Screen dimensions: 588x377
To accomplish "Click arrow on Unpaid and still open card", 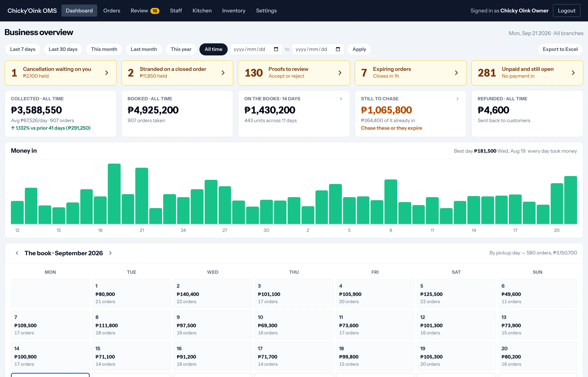I will [x=573, y=73].
